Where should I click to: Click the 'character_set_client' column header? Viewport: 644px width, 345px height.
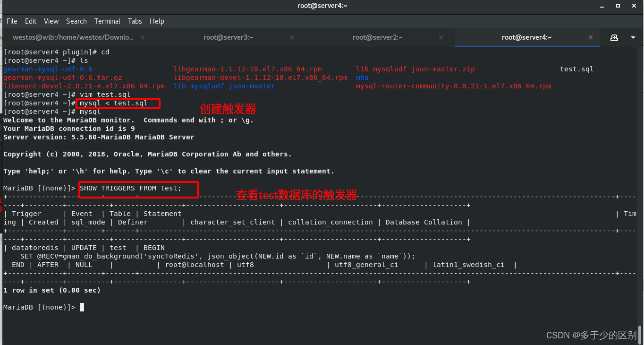pyautogui.click(x=233, y=222)
